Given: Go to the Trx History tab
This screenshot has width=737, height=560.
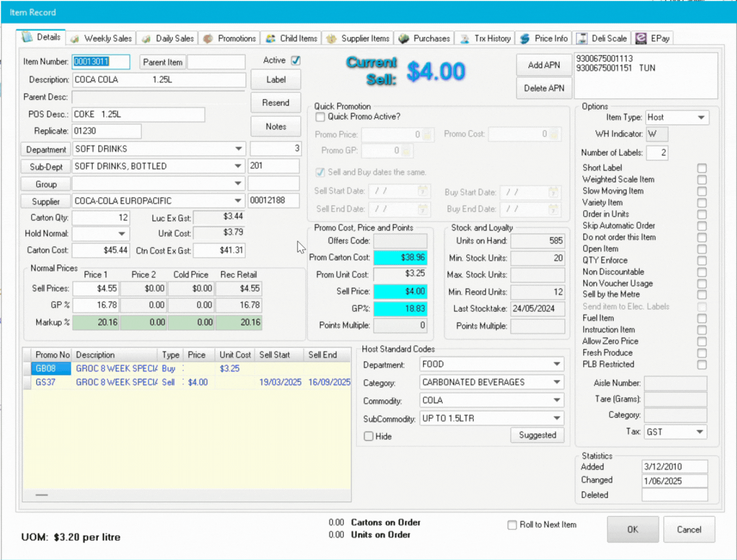Looking at the screenshot, I should point(485,38).
